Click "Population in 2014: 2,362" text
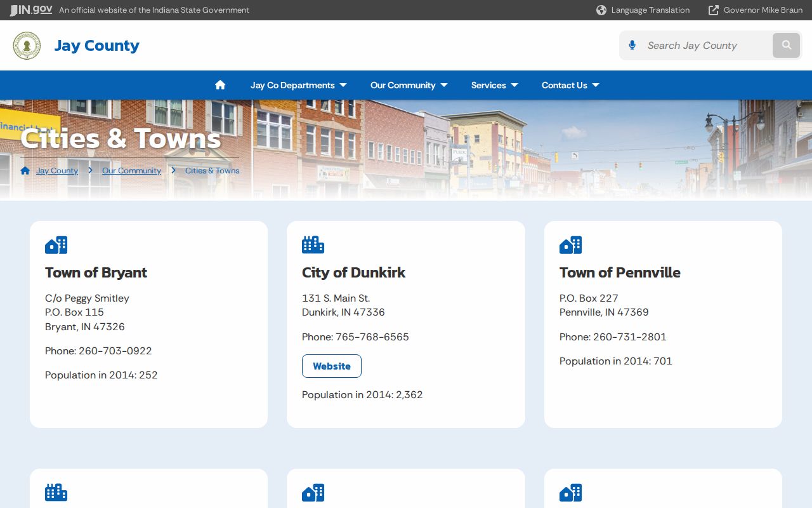 [x=362, y=395]
